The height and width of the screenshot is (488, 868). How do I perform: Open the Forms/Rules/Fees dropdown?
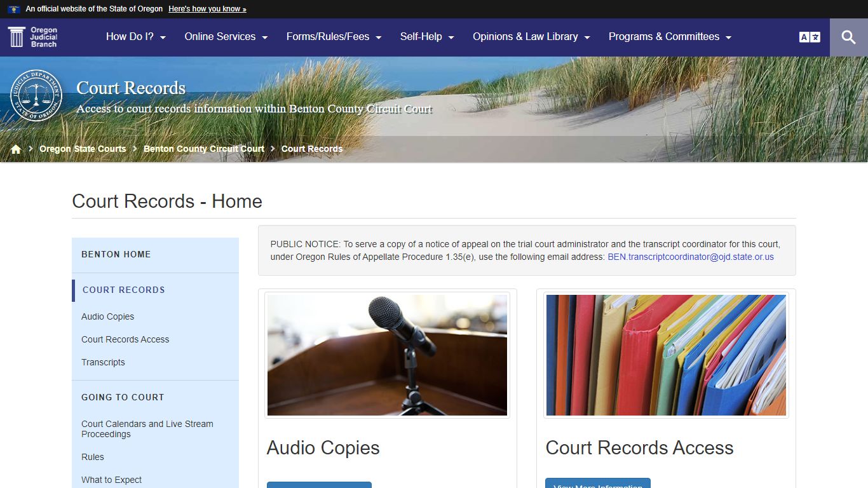[334, 37]
